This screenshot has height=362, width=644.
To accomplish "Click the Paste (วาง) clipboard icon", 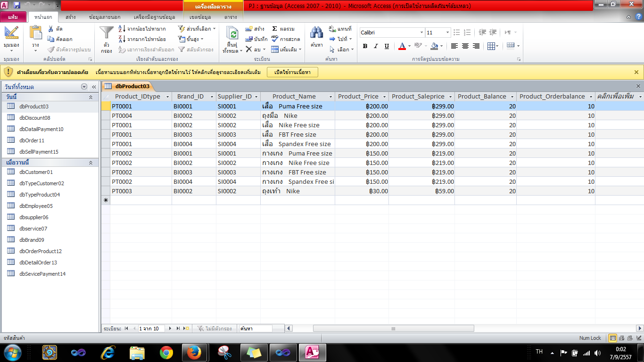I will click(36, 33).
